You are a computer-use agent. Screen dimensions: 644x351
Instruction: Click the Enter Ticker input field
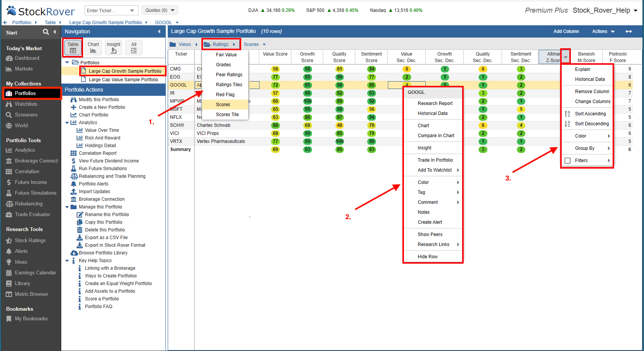(107, 10)
